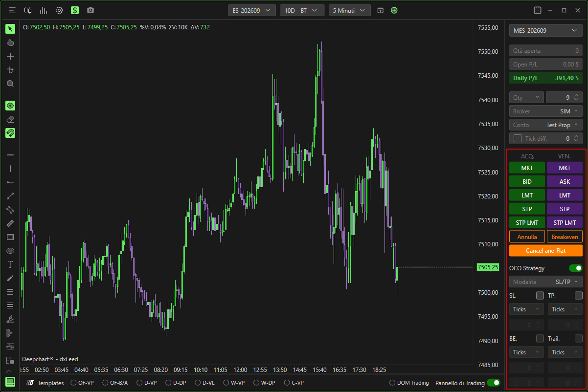The width and height of the screenshot is (588, 392).
Task: Open the MES-202609 instrument dropdown
Action: click(x=546, y=31)
